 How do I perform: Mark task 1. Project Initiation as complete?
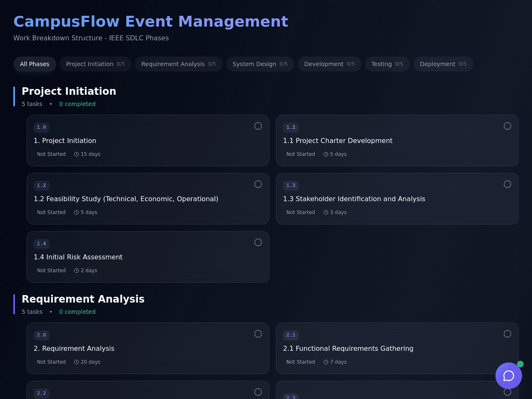coord(258,126)
